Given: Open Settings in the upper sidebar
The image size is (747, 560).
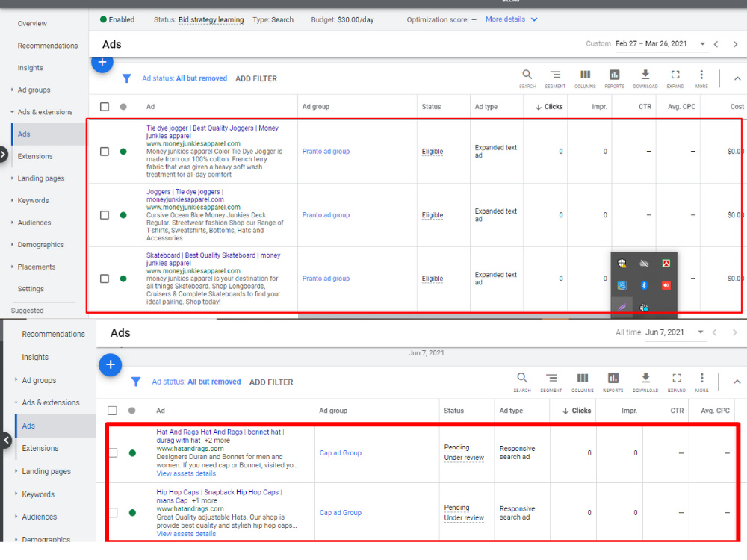Looking at the screenshot, I should coord(31,289).
